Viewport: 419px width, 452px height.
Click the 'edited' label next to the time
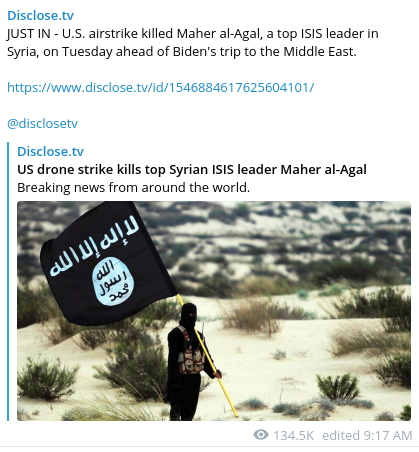coord(341,435)
